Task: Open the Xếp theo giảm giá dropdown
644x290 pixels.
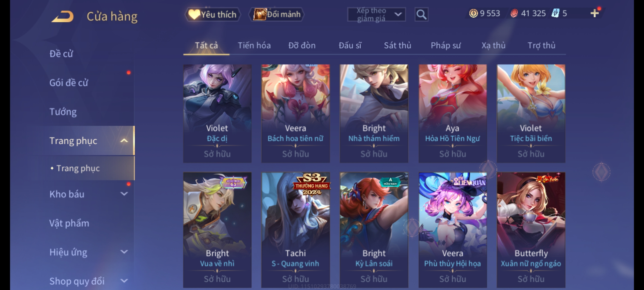Action: [x=376, y=15]
